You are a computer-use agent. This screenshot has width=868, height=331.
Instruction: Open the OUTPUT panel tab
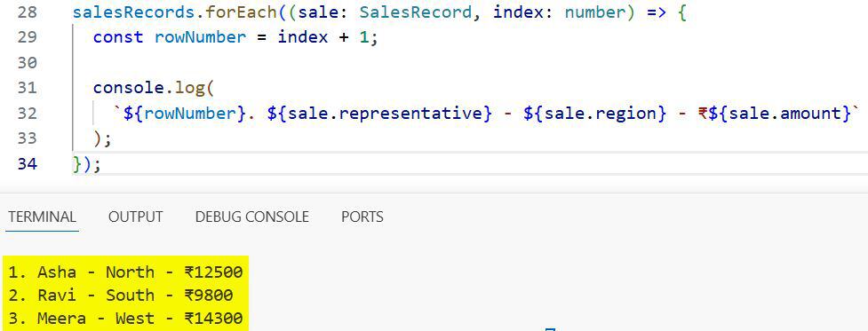(136, 217)
